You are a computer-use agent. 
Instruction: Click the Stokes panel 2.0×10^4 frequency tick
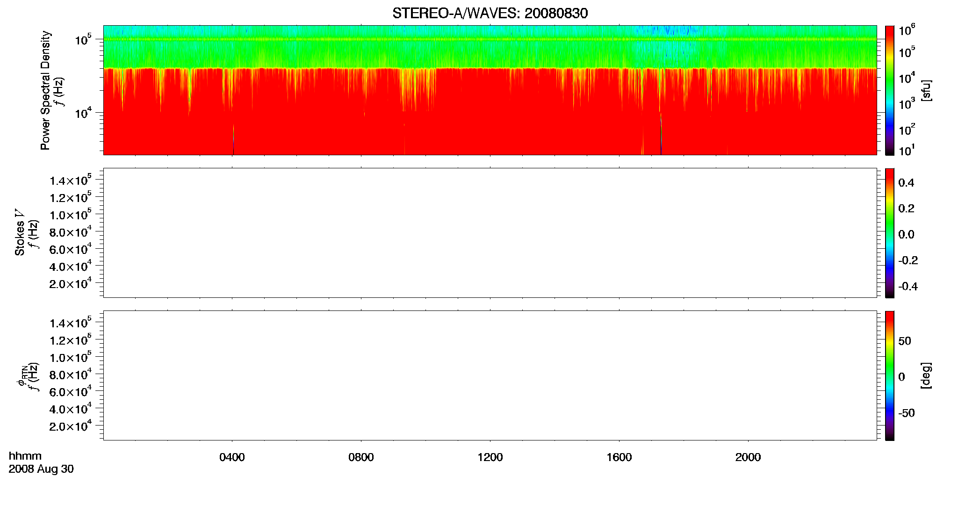71,283
